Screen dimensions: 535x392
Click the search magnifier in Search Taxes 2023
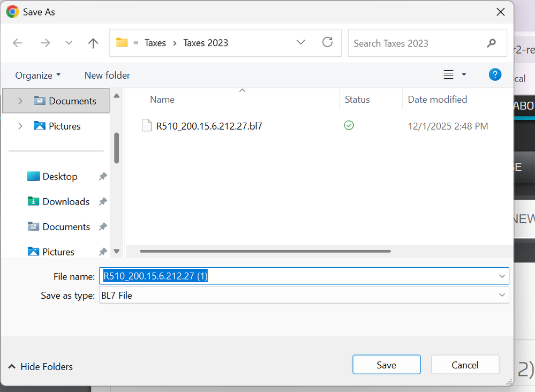pyautogui.click(x=491, y=43)
